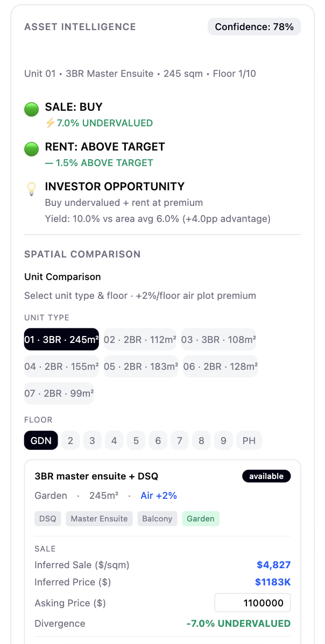
Task: Select the GDN floor option
Action: pos(41,441)
